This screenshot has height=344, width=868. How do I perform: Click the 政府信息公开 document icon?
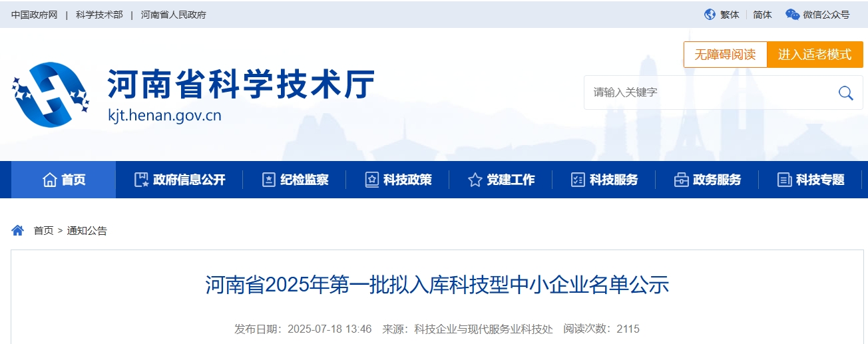[x=140, y=180]
